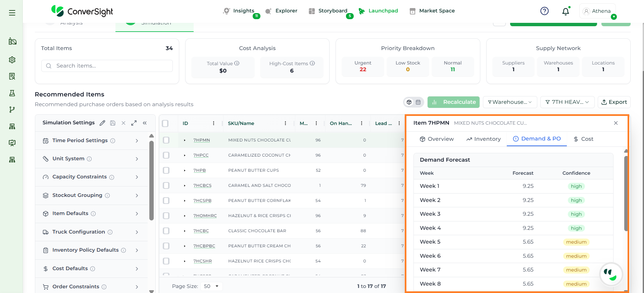Image resolution: width=644 pixels, height=293 pixels.
Task: Open the Page Size dropdown
Action: tap(211, 286)
